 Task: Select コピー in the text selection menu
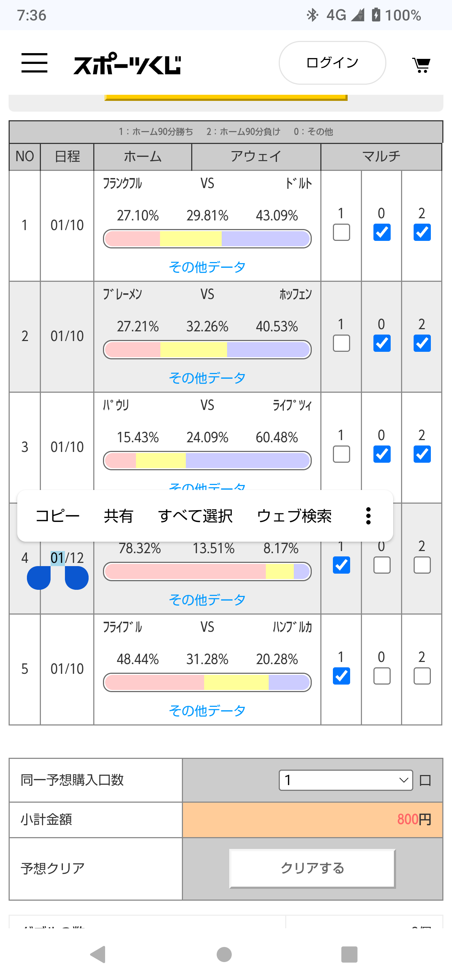coord(57,516)
